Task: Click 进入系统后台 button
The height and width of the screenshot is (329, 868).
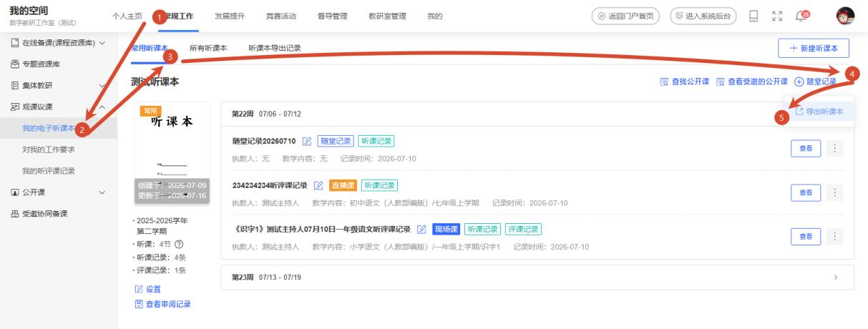Action: [703, 16]
